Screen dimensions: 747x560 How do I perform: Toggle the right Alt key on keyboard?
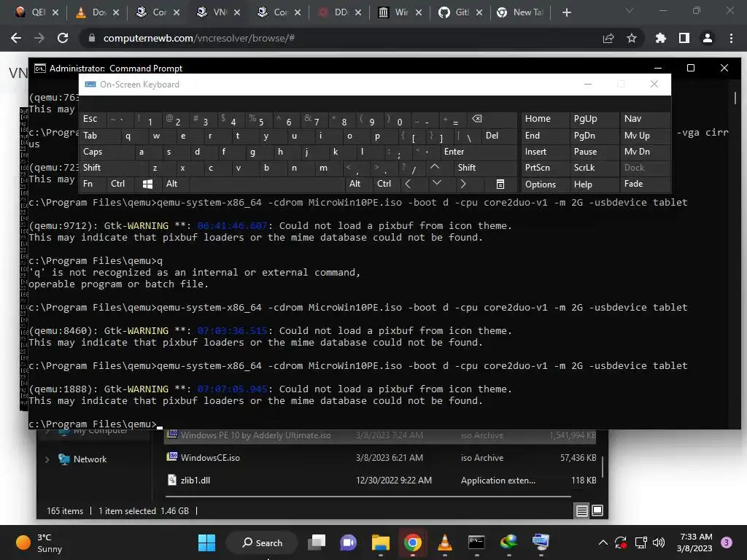(358, 184)
